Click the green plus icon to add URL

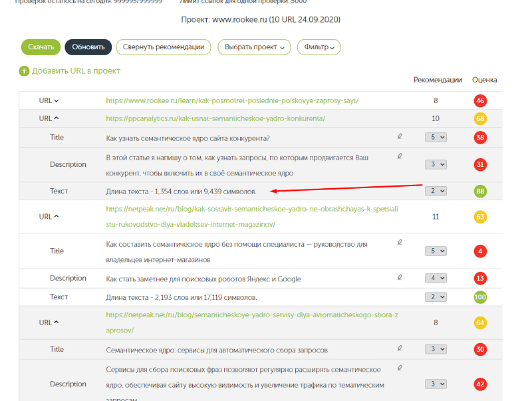click(24, 71)
